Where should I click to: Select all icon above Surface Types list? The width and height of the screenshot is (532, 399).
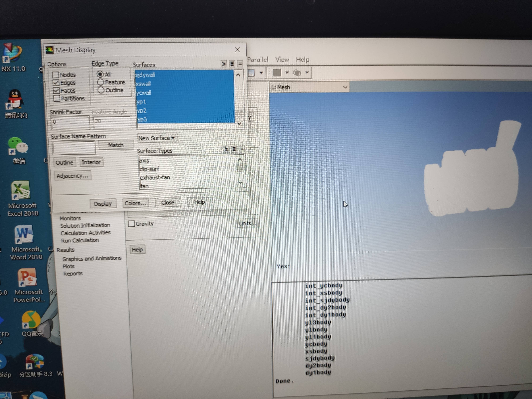coord(226,149)
